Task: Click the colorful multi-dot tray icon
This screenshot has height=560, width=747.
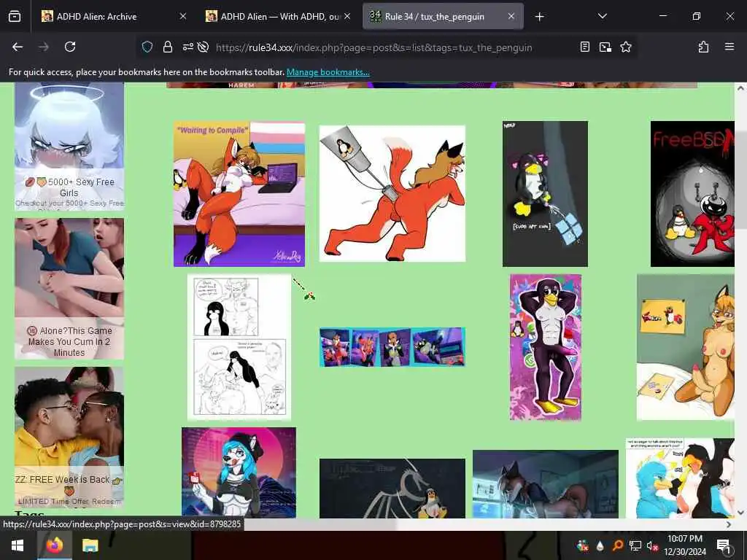Action: click(x=582, y=545)
